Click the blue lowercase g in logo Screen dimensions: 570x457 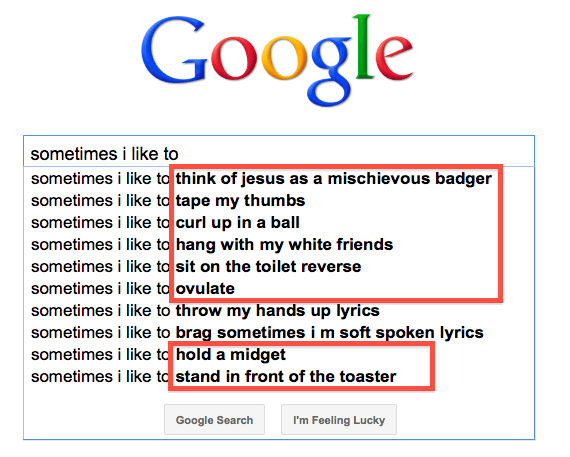click(x=330, y=71)
